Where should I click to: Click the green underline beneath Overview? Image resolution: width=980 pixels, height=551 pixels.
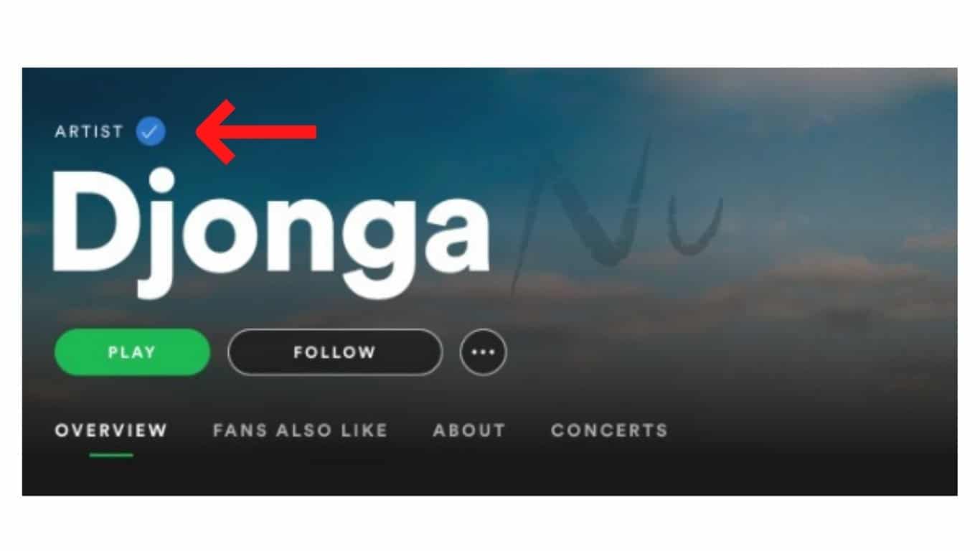pyautogui.click(x=111, y=455)
